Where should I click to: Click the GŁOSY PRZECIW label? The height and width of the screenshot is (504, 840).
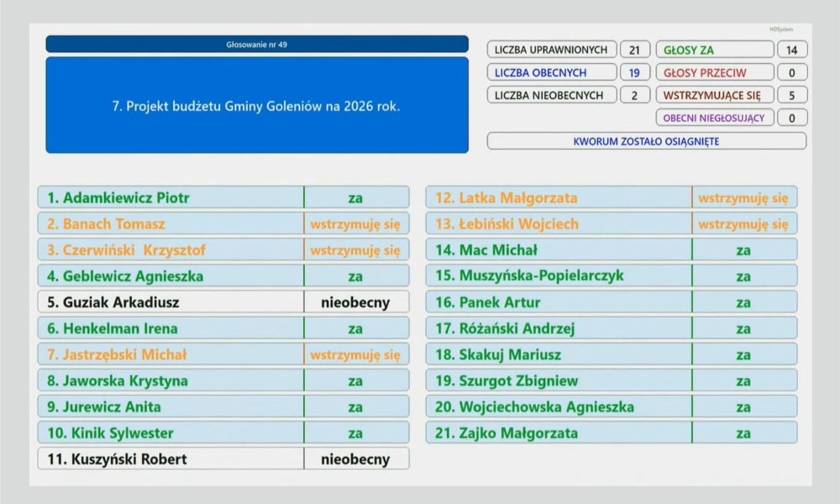[714, 73]
